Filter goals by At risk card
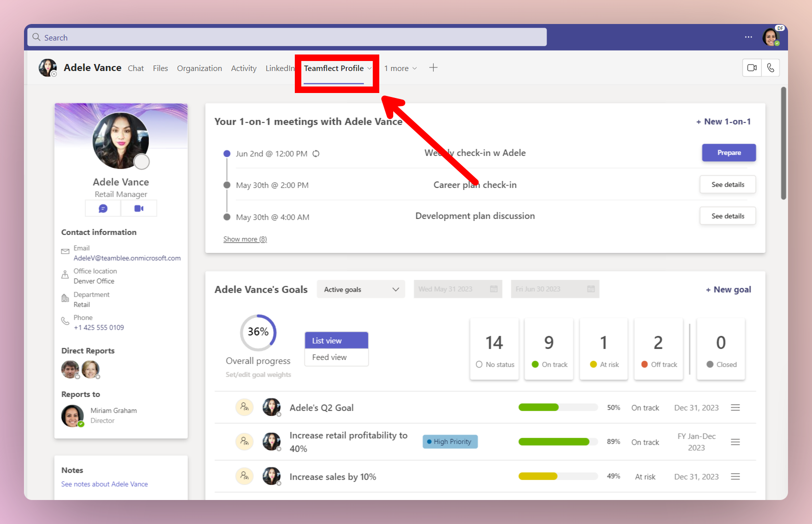Image resolution: width=812 pixels, height=524 pixels. tap(604, 349)
